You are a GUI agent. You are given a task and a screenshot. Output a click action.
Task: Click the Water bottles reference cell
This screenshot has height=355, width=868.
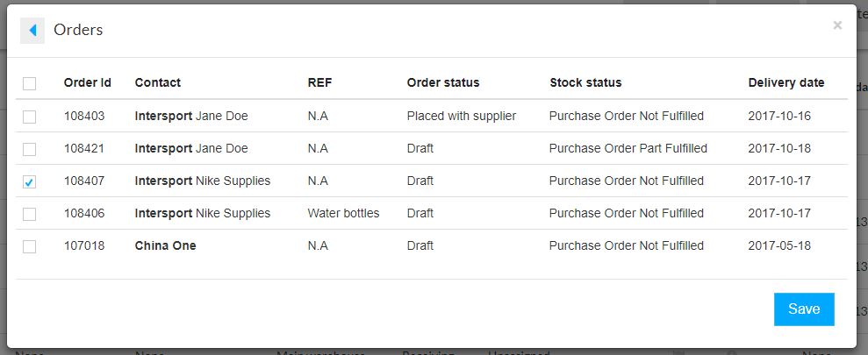pyautogui.click(x=343, y=214)
